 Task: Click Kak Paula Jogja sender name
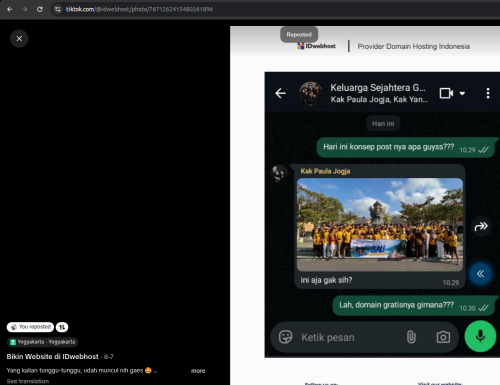325,171
